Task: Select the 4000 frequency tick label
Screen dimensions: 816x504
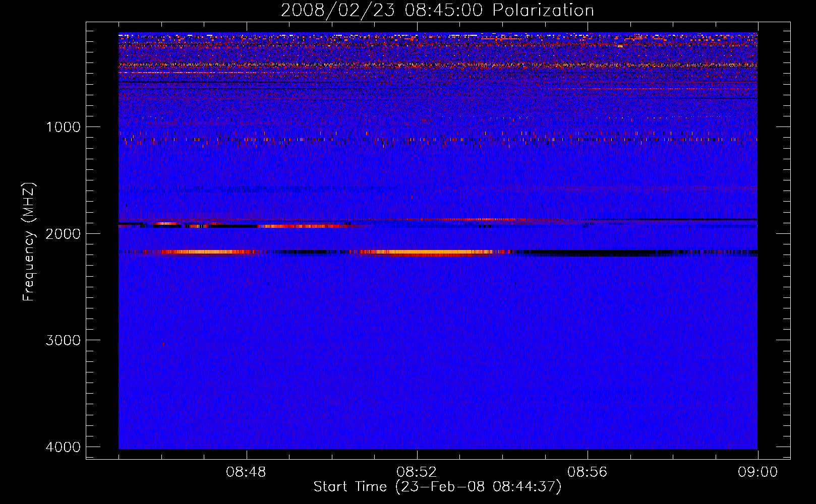Action: coord(63,447)
